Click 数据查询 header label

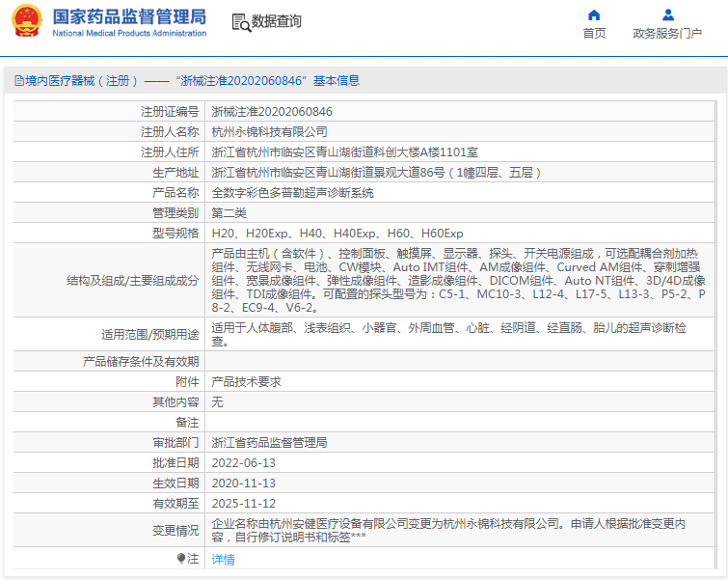(276, 21)
